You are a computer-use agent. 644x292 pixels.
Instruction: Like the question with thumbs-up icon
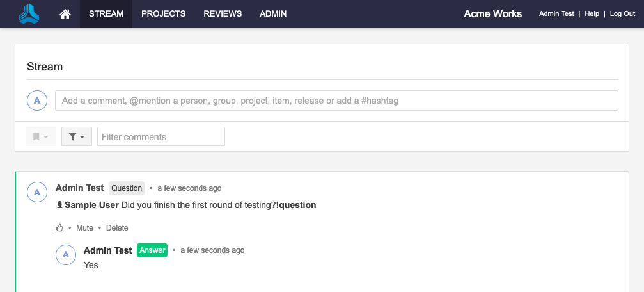point(59,228)
